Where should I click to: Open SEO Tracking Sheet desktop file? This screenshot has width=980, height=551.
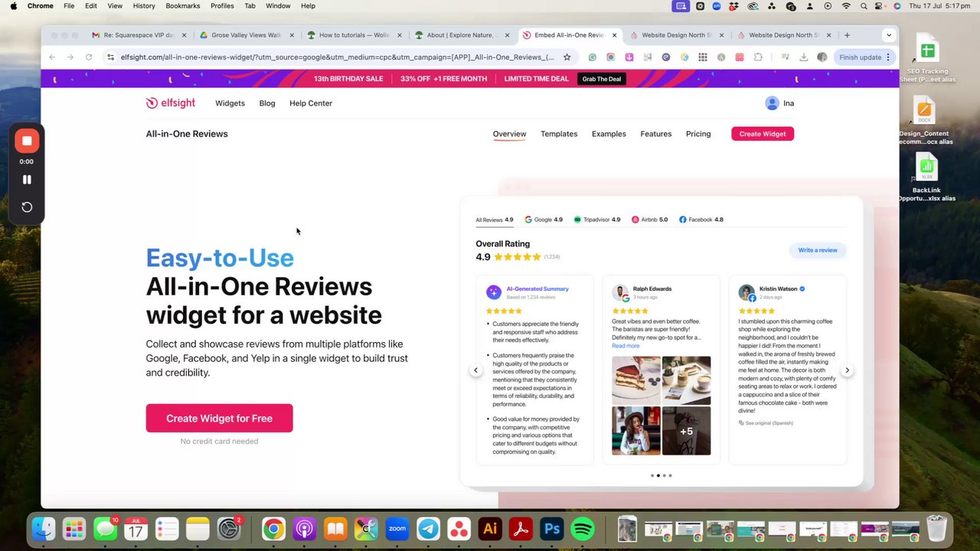927,59
